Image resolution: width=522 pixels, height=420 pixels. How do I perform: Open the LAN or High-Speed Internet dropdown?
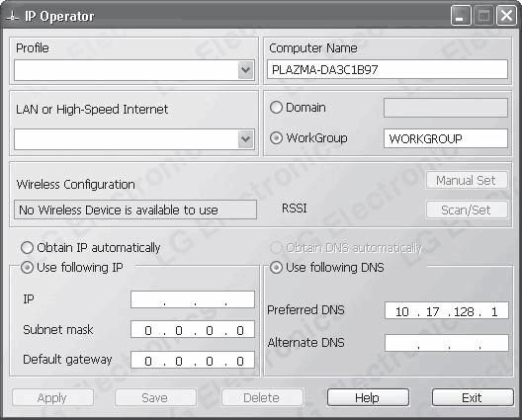pyautogui.click(x=246, y=139)
